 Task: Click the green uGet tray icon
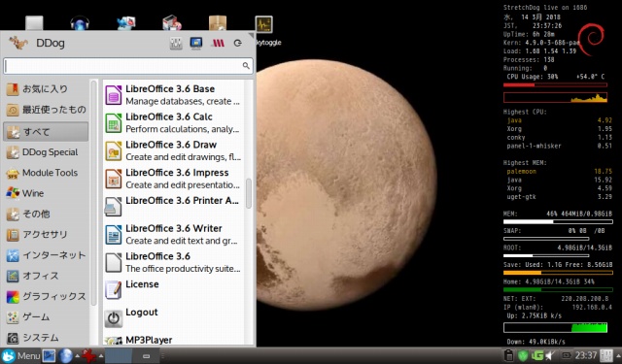pyautogui.click(x=536, y=355)
